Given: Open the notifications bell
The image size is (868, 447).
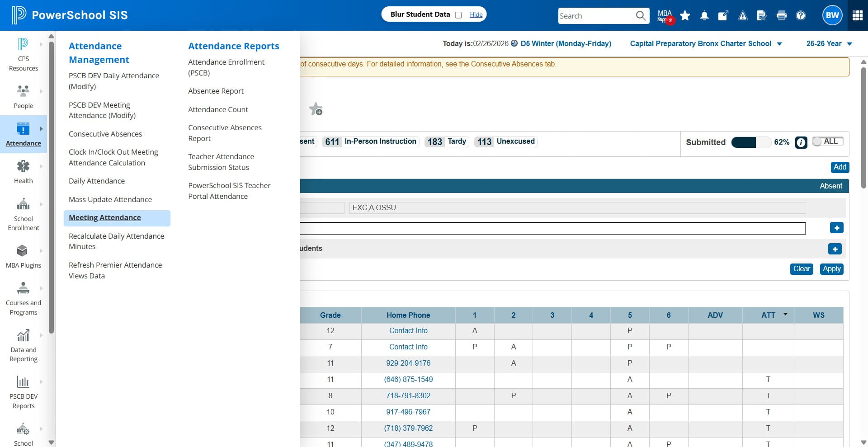Looking at the screenshot, I should pos(704,16).
